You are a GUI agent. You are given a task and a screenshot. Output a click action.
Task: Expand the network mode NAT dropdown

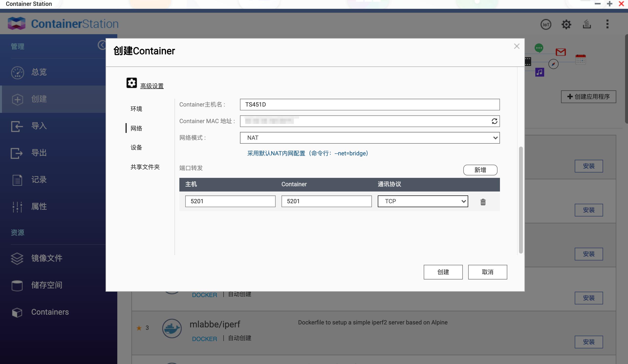click(369, 138)
